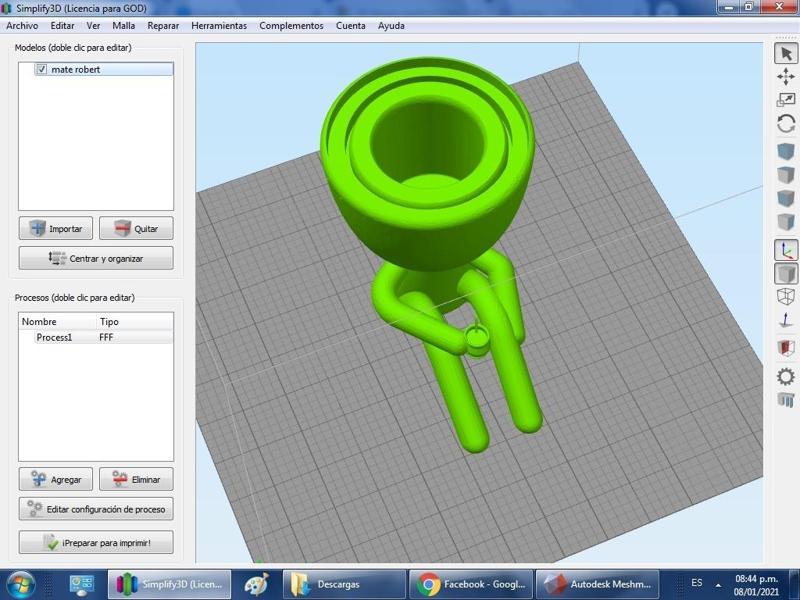800x600 pixels.
Task: Click Agregar to add a process
Action: 56,479
